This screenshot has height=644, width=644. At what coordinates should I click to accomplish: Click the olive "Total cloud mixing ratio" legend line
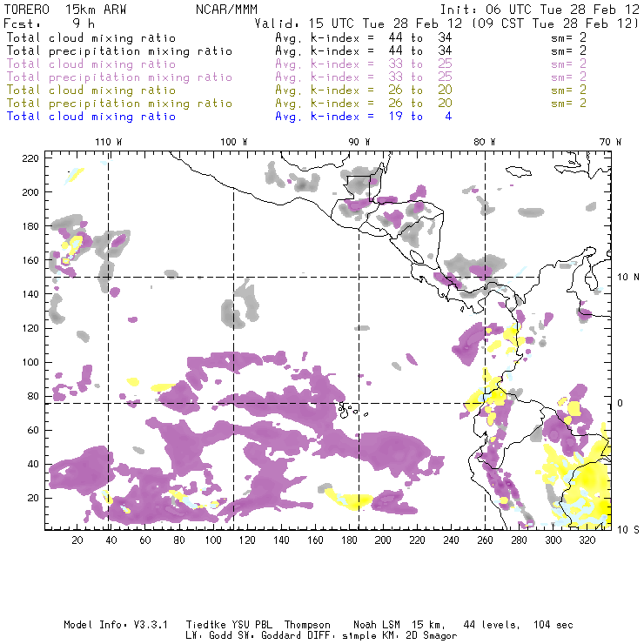coord(91,91)
